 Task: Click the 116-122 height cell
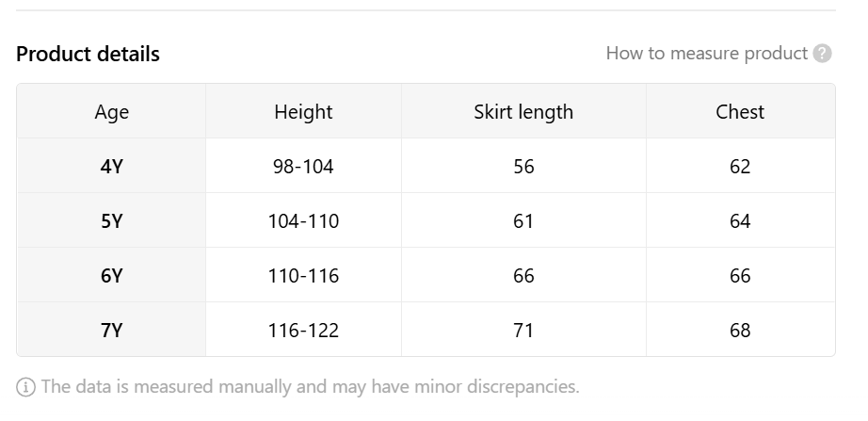[303, 331]
